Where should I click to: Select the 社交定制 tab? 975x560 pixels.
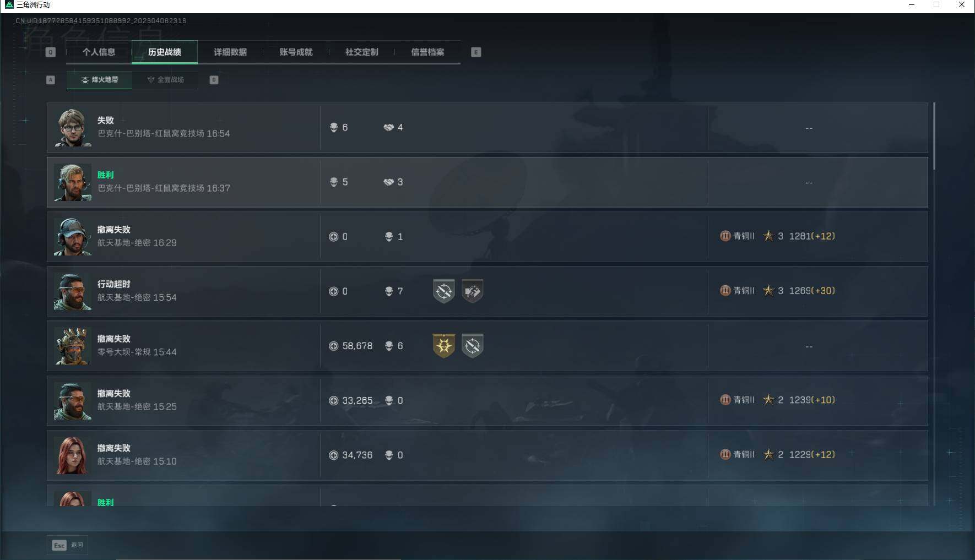click(361, 52)
